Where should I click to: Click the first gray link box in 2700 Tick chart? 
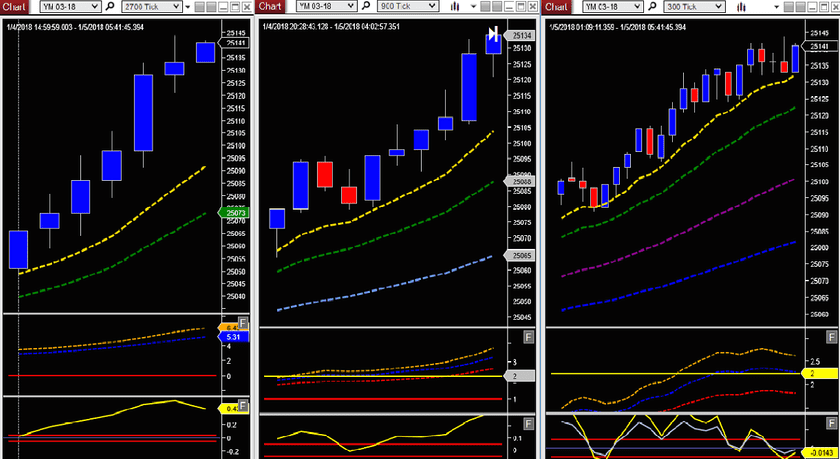[199, 6]
